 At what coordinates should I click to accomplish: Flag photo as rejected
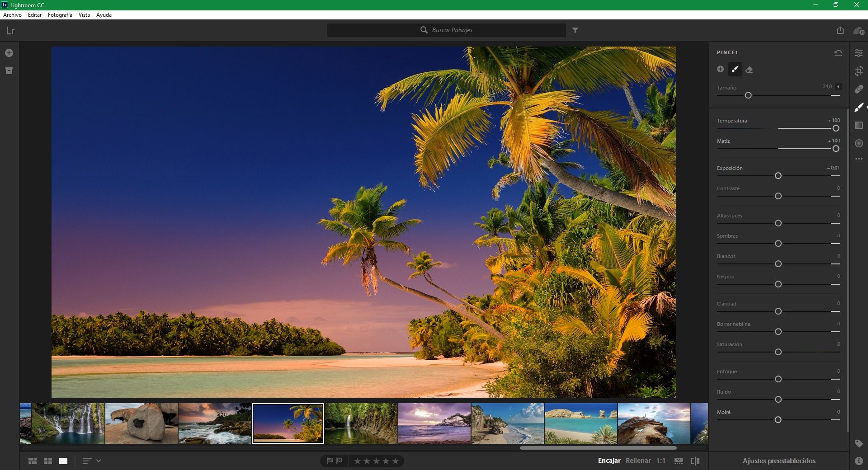(x=340, y=461)
